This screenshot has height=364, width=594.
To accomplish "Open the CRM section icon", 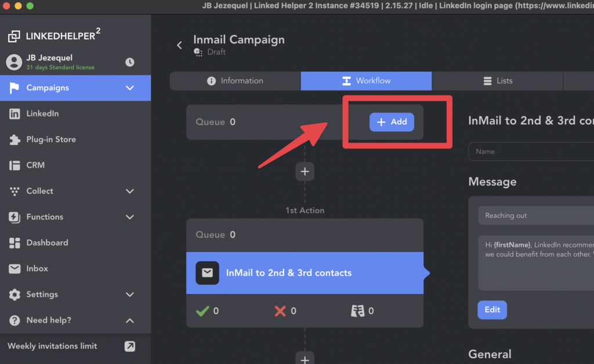I will click(x=15, y=165).
